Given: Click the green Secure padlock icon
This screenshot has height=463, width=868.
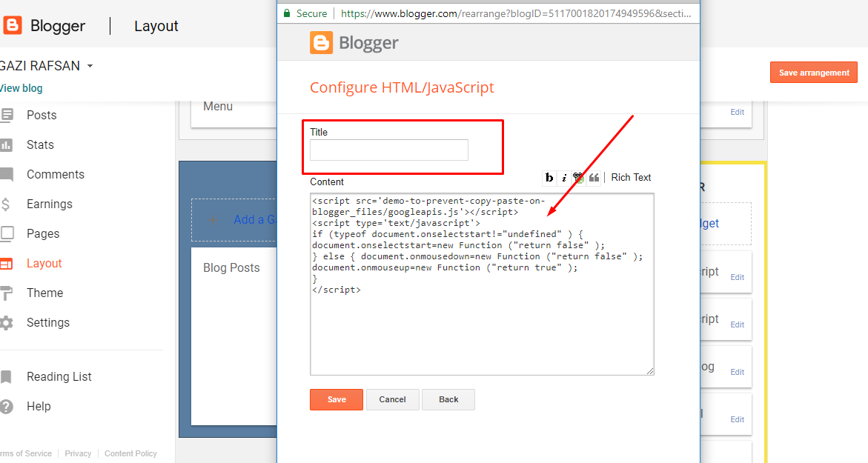Looking at the screenshot, I should tap(287, 13).
